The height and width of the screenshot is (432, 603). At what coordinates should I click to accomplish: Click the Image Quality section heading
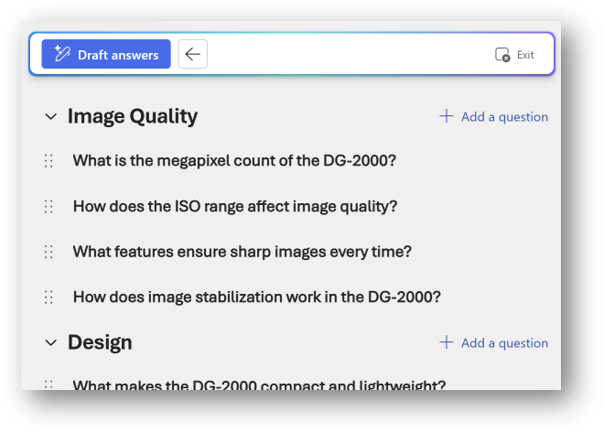point(132,117)
